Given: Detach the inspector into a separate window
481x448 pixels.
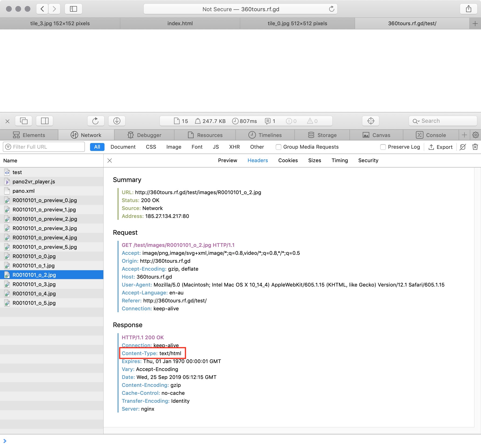Looking at the screenshot, I should click(24, 121).
